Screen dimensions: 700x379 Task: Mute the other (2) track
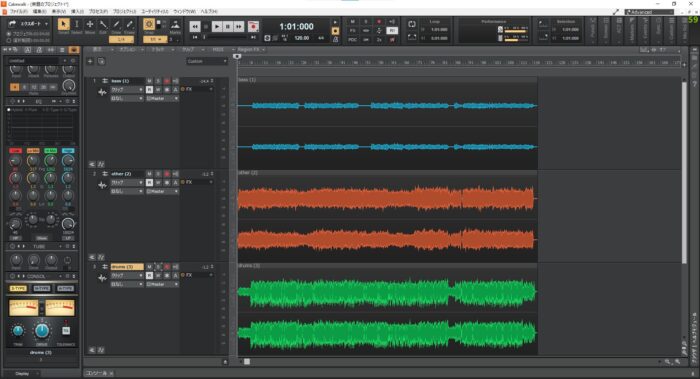pyautogui.click(x=149, y=174)
